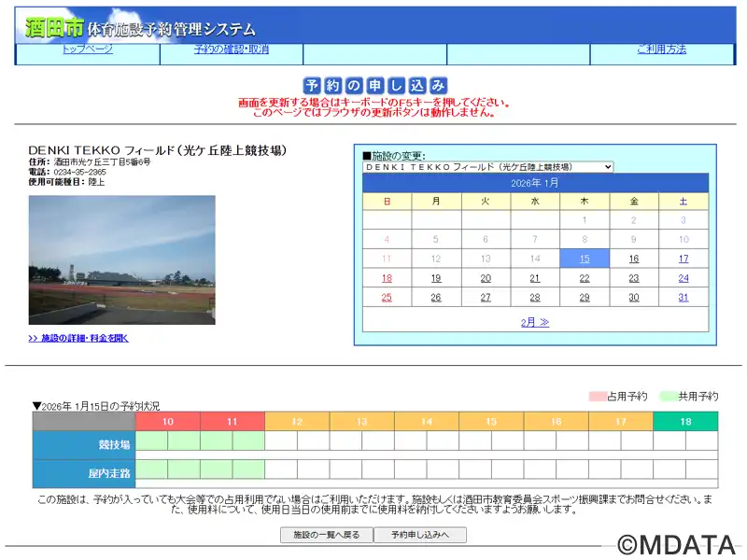Click the 10 o'clock red time header
Image resolution: width=747 pixels, height=560 pixels.
tap(168, 422)
